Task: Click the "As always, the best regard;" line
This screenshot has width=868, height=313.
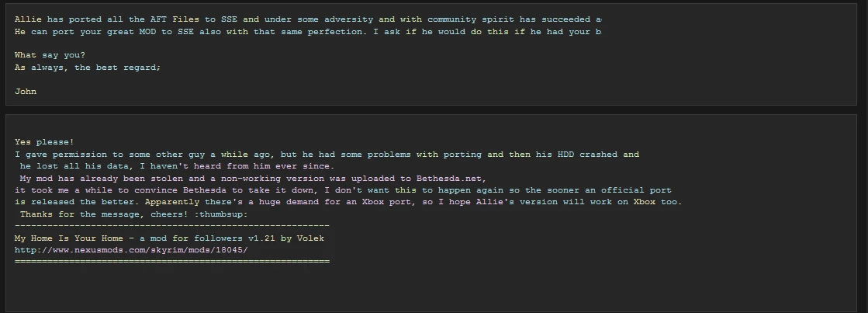Action: tap(88, 68)
